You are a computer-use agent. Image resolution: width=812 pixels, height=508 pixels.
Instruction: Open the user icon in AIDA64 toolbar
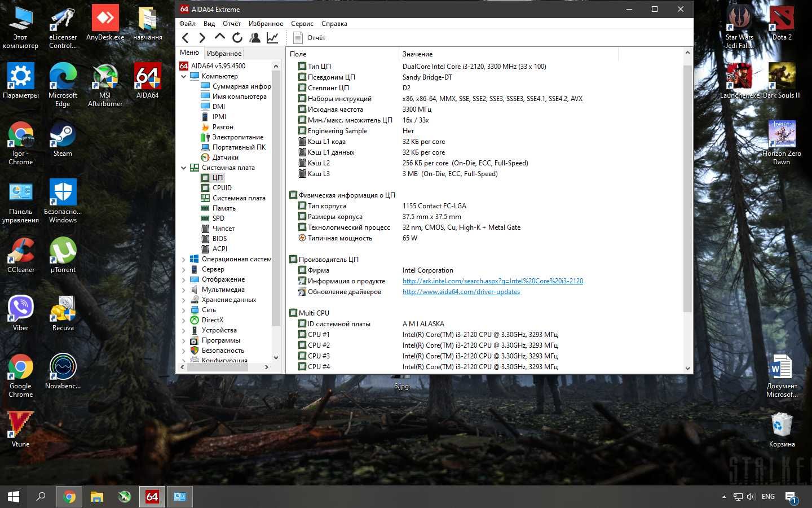(x=255, y=38)
